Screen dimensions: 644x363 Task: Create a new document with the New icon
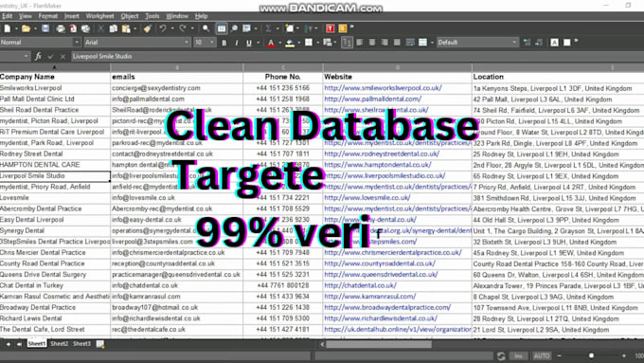[7, 28]
